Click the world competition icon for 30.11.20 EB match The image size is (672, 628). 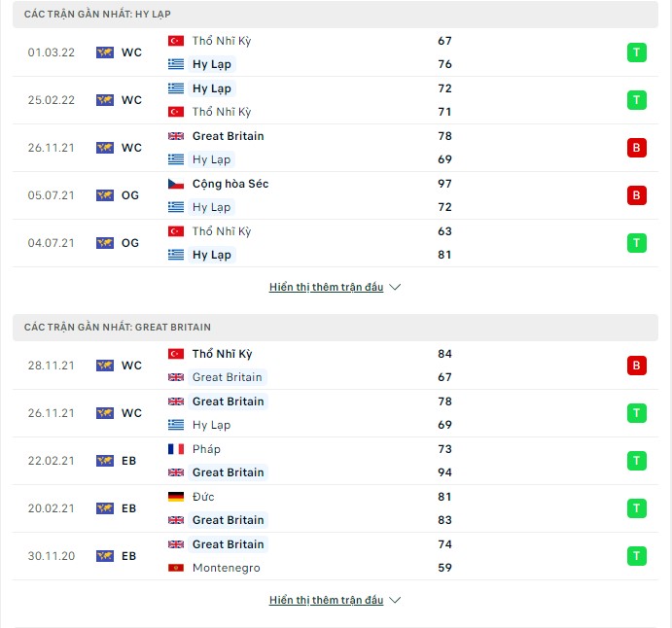click(105, 556)
